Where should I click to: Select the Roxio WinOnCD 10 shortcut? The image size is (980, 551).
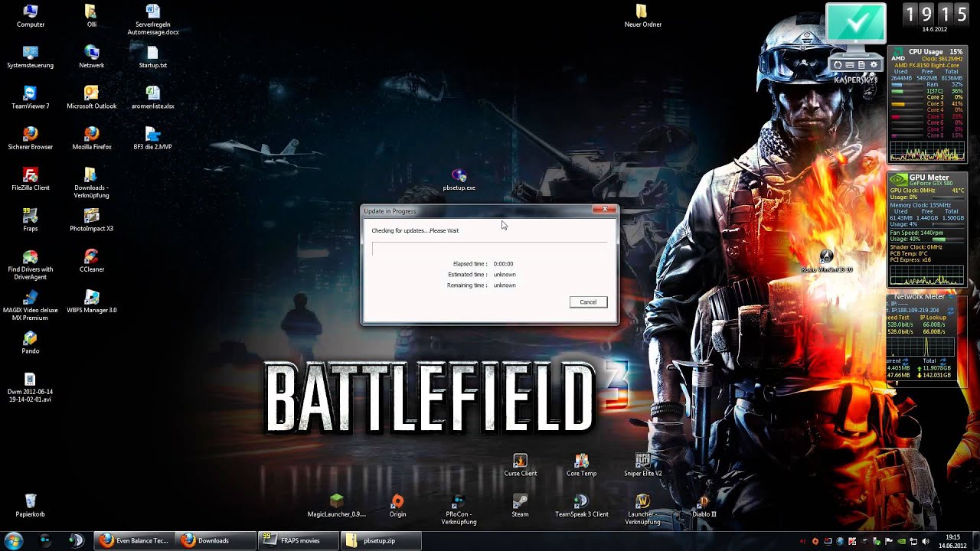826,261
